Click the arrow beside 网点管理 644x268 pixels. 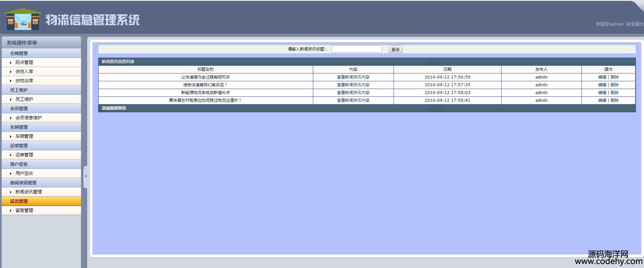11,63
